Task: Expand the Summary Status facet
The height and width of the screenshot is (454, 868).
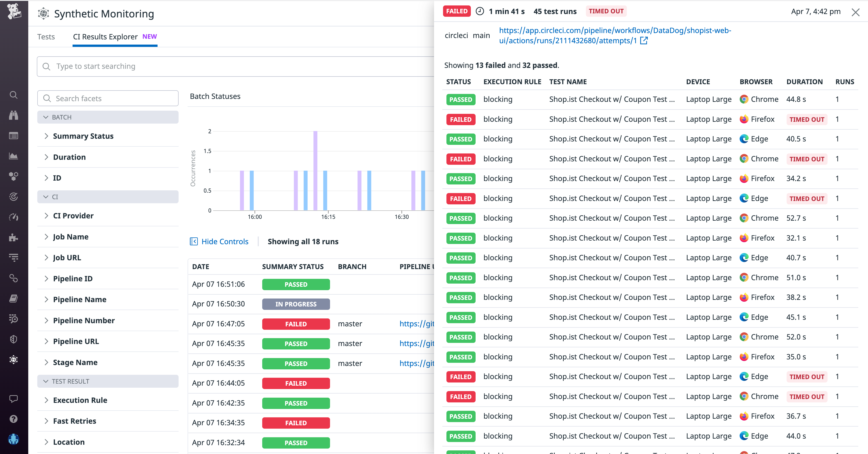Action: point(83,136)
